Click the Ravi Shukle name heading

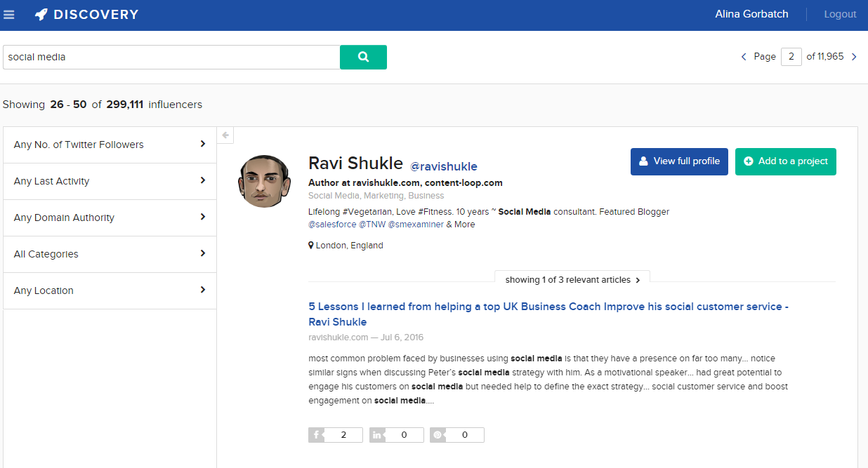[355, 163]
